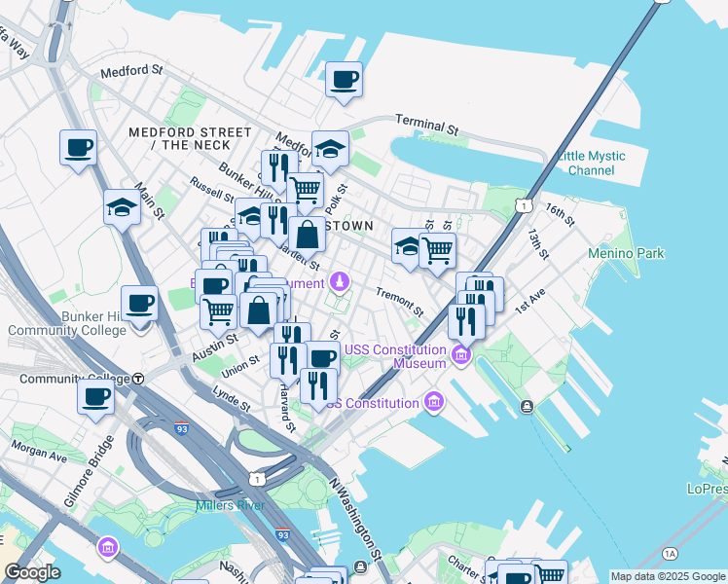The image size is (728, 584).
Task: Click the USS Constitution ship museum icon
Action: pyautogui.click(x=434, y=402)
